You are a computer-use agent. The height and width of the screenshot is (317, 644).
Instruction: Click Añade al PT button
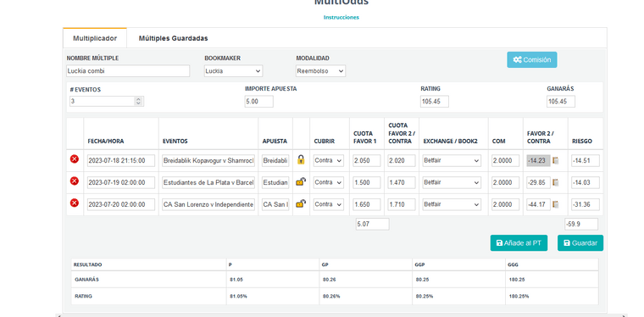[x=519, y=243]
